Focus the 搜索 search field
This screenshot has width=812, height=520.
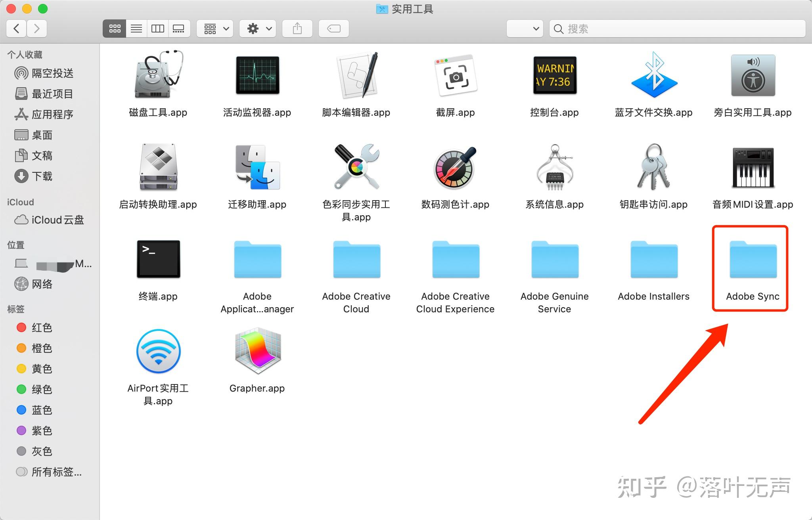click(677, 29)
